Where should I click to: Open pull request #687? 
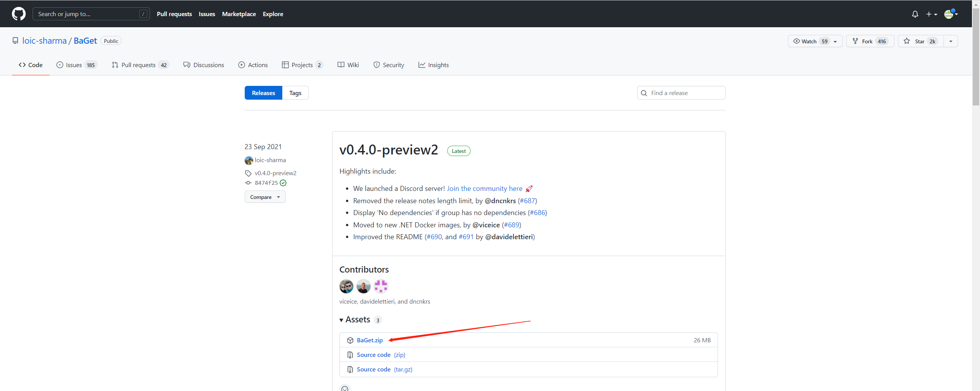(527, 200)
